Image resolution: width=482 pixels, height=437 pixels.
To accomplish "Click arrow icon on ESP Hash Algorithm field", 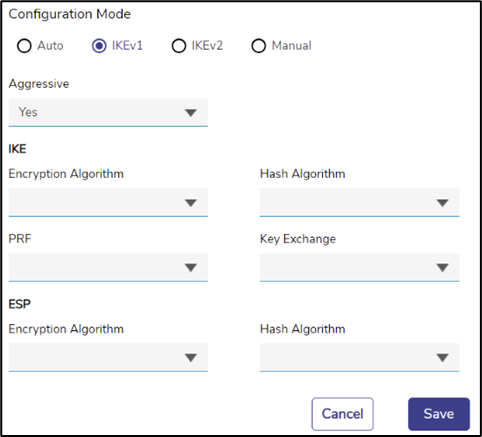I will pos(442,358).
